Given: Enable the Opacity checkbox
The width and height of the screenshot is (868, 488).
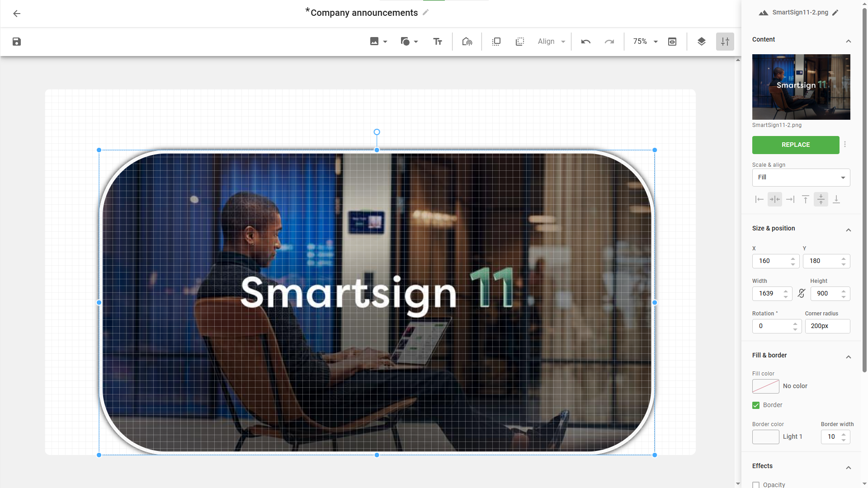Looking at the screenshot, I should [756, 485].
